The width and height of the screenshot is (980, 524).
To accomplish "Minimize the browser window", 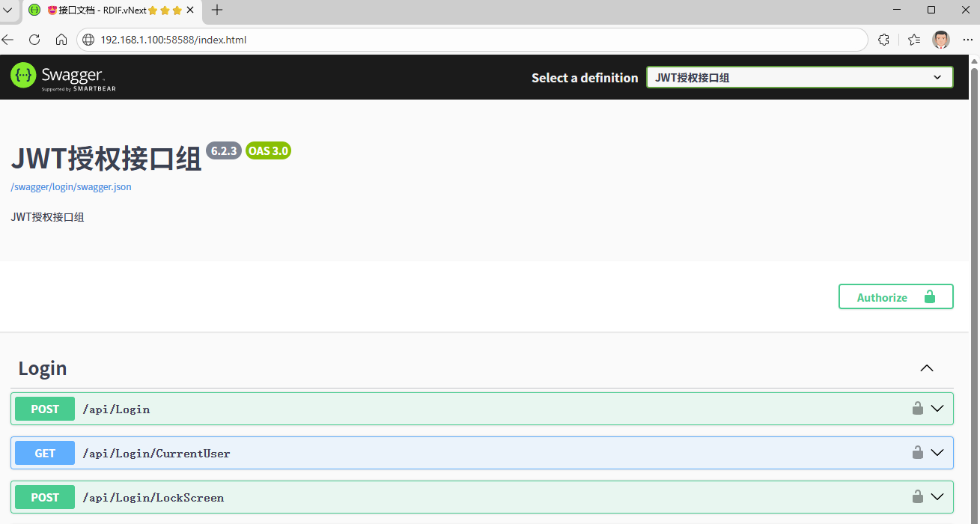I will [897, 10].
